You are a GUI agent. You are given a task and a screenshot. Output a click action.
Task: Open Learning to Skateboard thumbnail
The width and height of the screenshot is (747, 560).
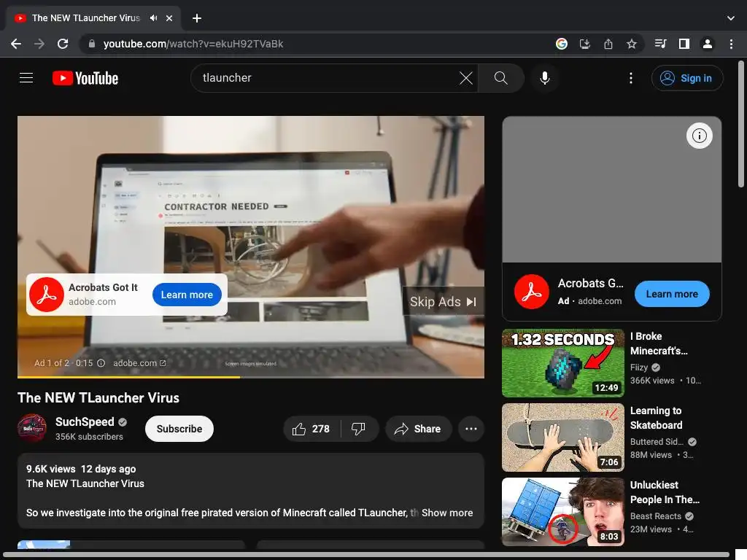[x=563, y=437]
